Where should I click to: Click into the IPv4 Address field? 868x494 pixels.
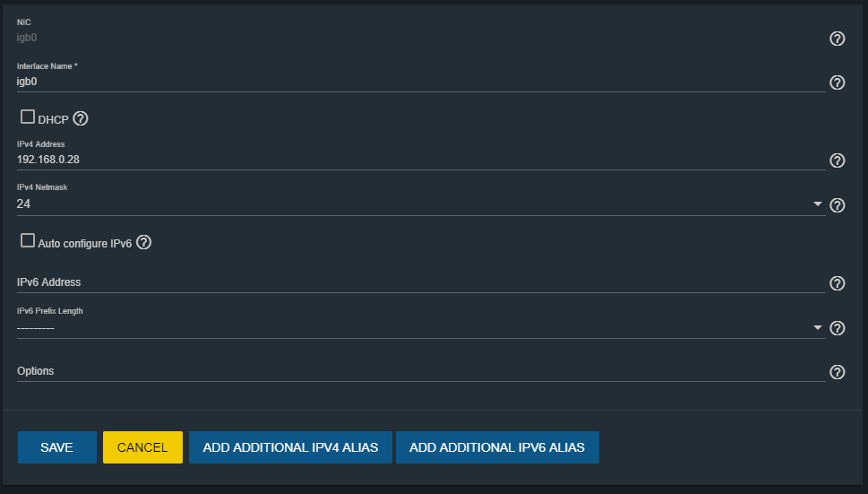click(419, 160)
